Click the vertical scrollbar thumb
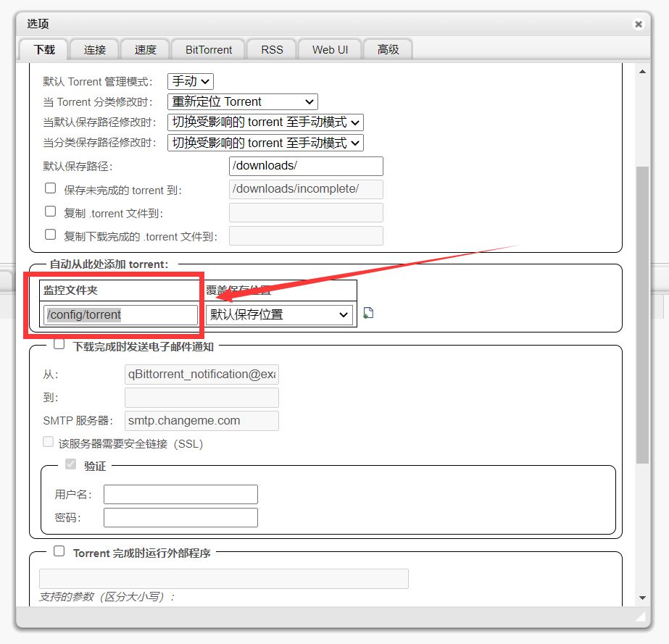Viewport: 669px width, 644px height. point(642,314)
